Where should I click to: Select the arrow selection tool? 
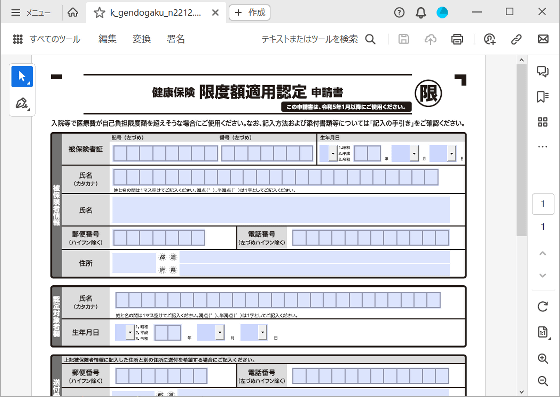22,76
